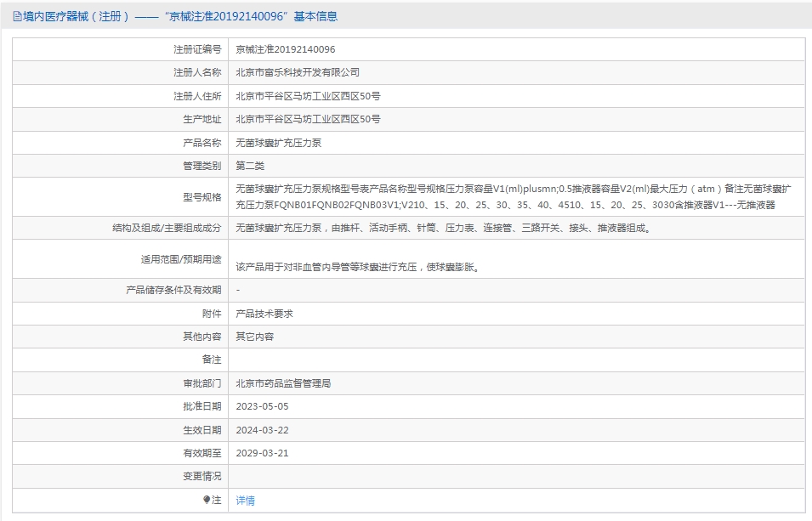Click approval date 2023-05-05
Image resolution: width=812 pixels, height=521 pixels.
click(x=262, y=406)
